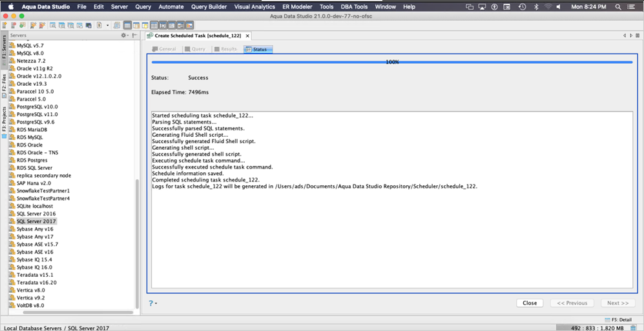Select the General wizard tab
This screenshot has height=331, width=644.
[164, 49]
